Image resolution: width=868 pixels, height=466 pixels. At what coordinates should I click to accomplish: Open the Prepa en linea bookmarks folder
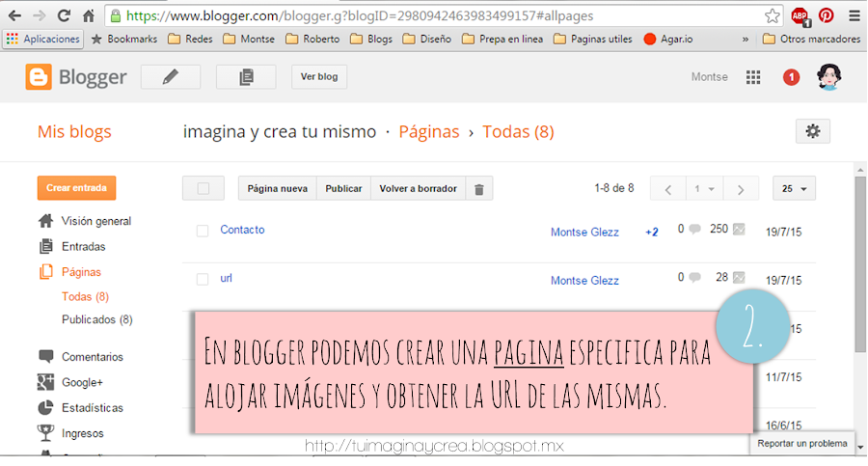[x=502, y=39]
